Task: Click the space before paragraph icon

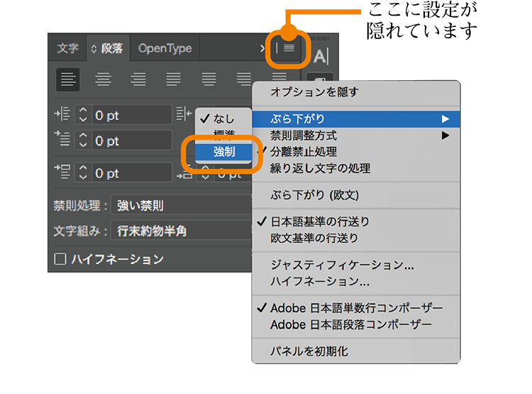Action: click(x=62, y=172)
